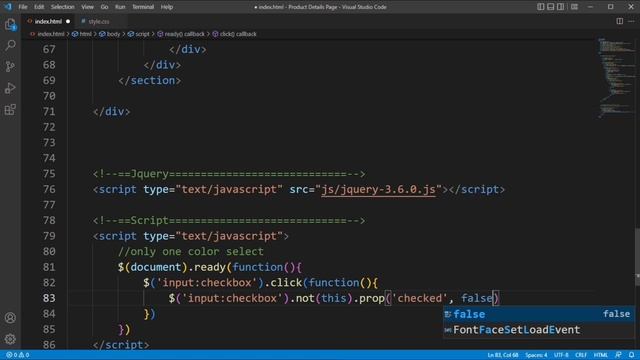Click line number 83
The width and height of the screenshot is (640, 360).
point(49,298)
